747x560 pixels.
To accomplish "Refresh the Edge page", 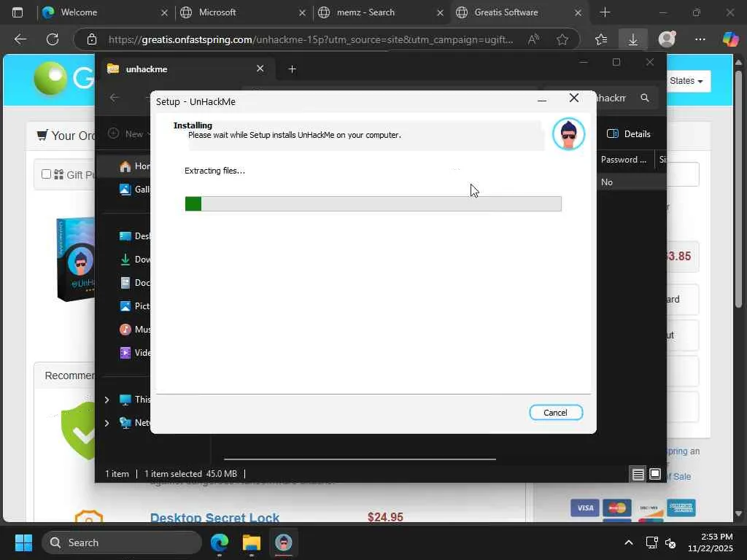I will (53, 39).
